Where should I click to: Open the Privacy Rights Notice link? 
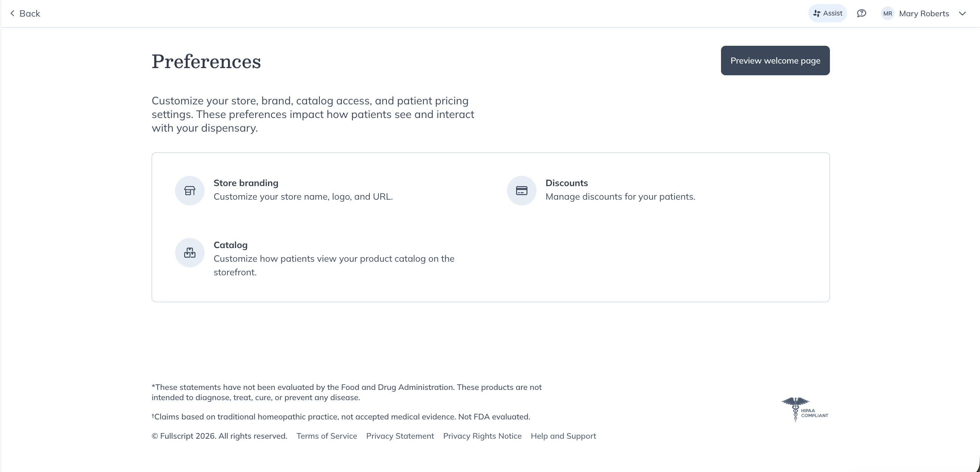point(482,436)
